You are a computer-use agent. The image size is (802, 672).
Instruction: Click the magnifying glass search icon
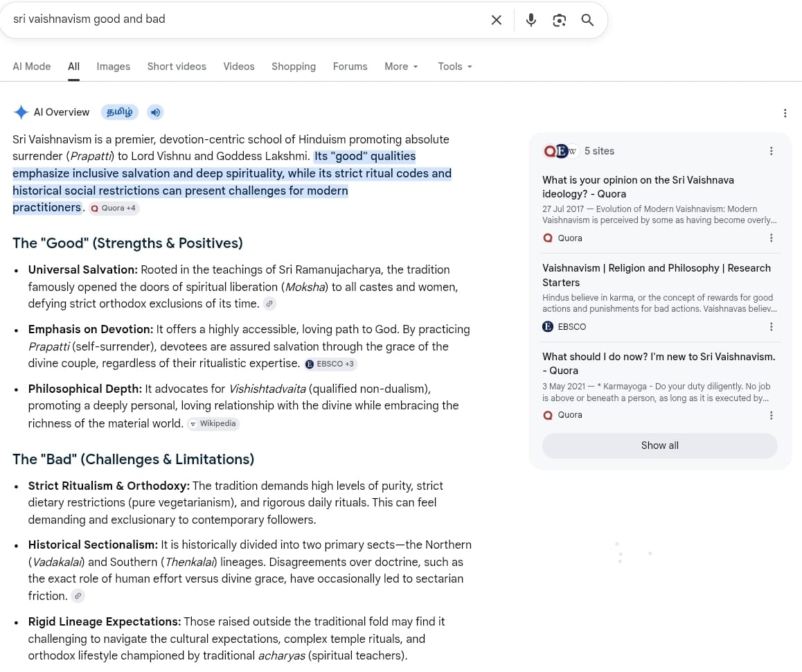pos(587,20)
